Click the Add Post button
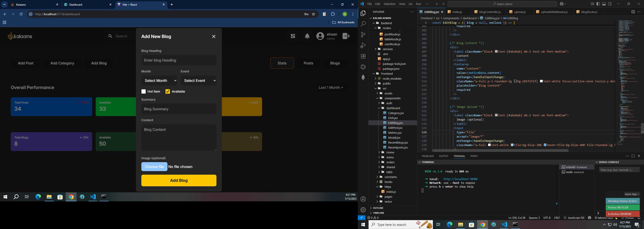 pos(25,63)
